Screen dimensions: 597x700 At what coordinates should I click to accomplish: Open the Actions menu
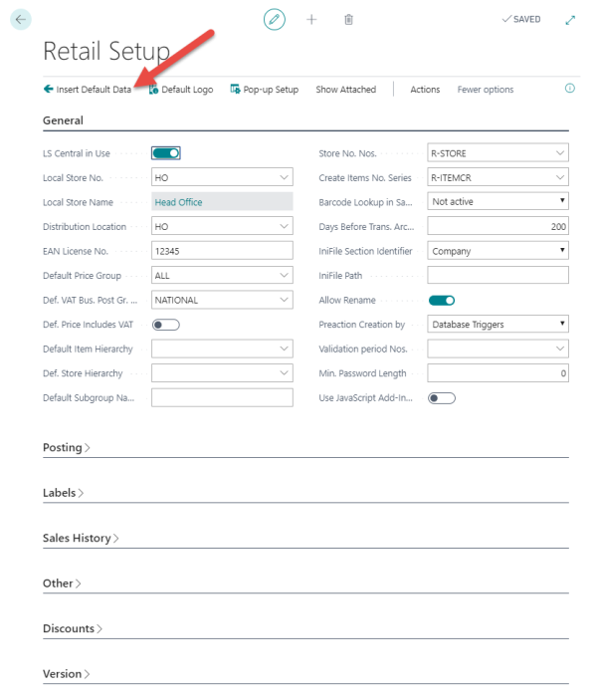(x=425, y=90)
